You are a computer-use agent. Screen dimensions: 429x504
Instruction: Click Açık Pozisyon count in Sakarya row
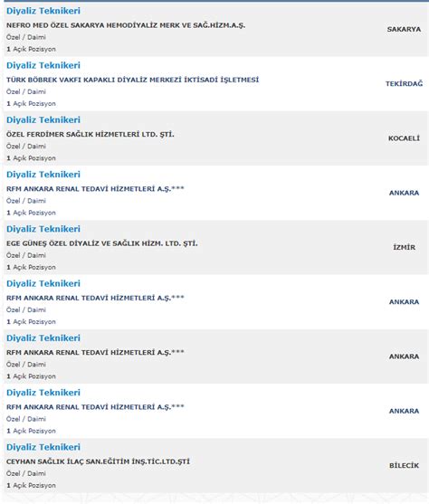[x=31, y=49]
